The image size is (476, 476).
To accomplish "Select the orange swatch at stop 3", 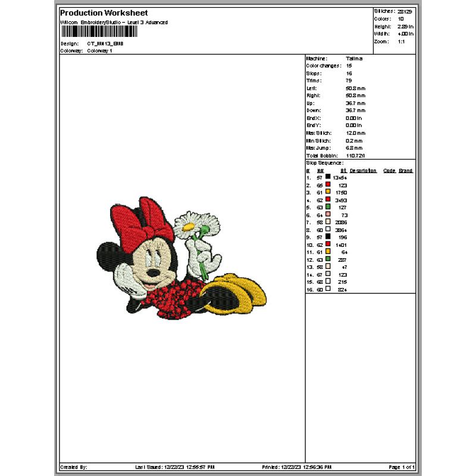I will tap(327, 192).
